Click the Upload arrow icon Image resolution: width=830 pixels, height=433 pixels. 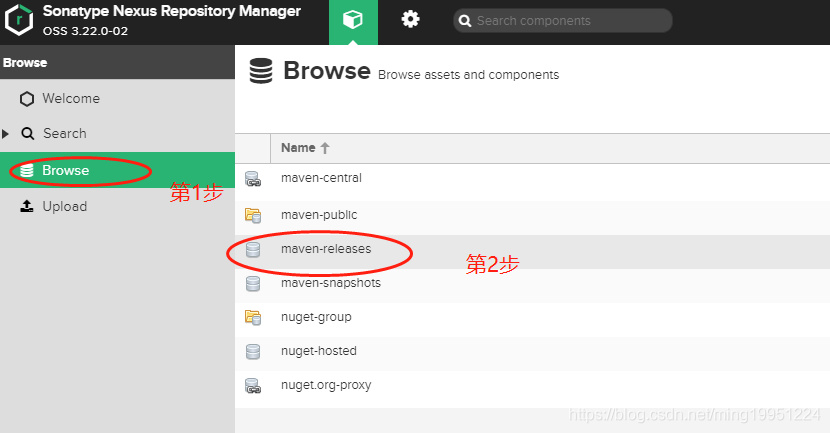26,206
